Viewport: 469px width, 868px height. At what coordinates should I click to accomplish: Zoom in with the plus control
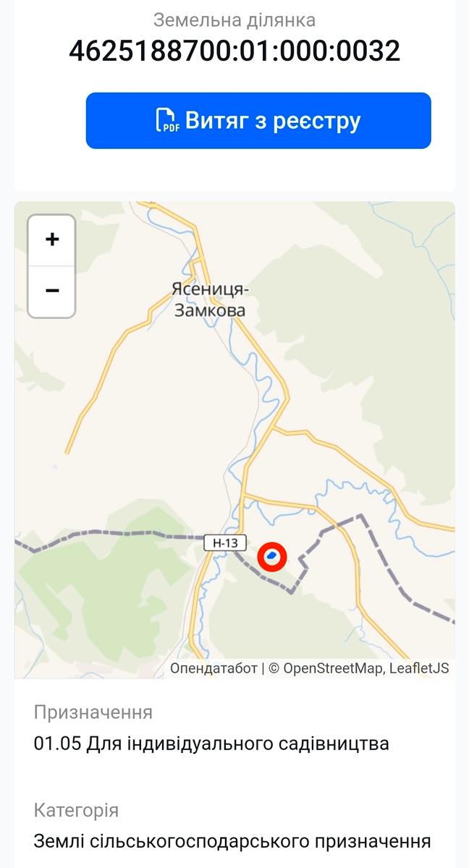52,240
